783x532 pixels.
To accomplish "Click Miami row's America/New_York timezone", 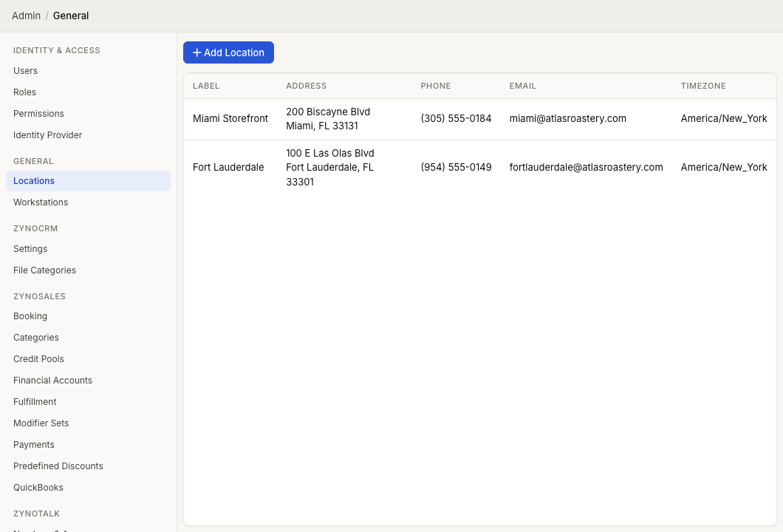I will 724,119.
